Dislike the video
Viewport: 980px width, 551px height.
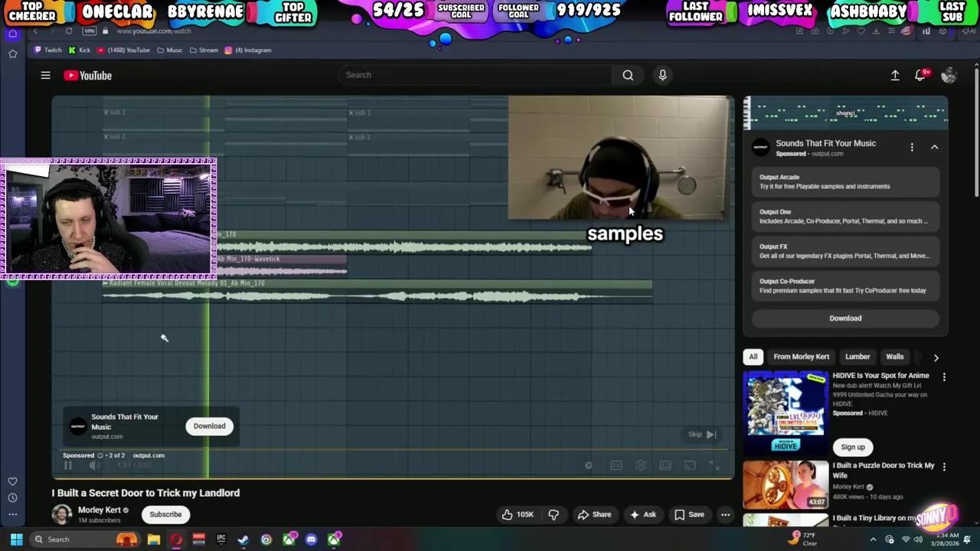point(553,514)
